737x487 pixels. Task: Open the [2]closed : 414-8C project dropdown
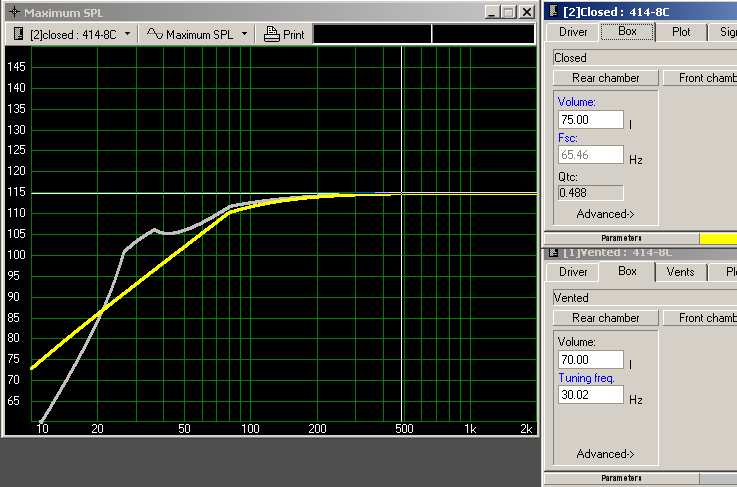click(x=127, y=34)
